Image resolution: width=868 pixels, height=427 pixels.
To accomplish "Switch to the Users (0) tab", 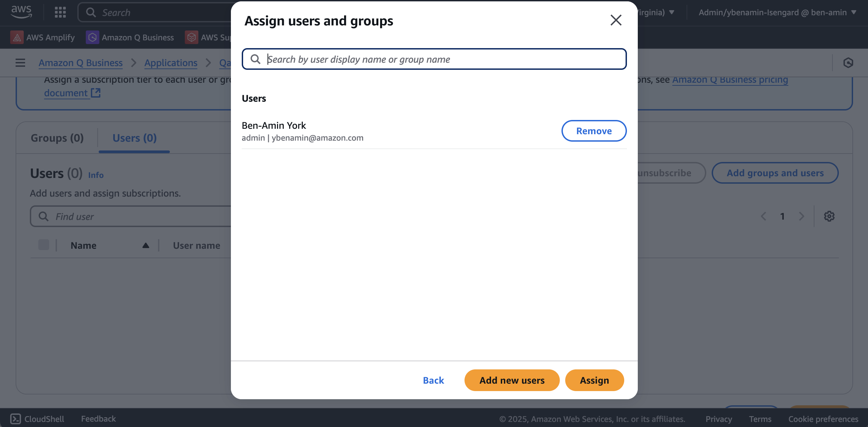I will 134,138.
